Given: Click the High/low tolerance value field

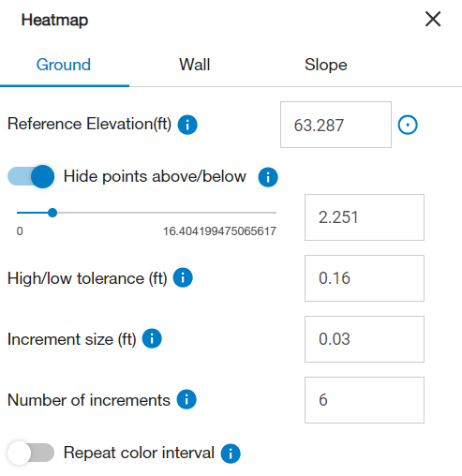Looking at the screenshot, I should (x=365, y=278).
